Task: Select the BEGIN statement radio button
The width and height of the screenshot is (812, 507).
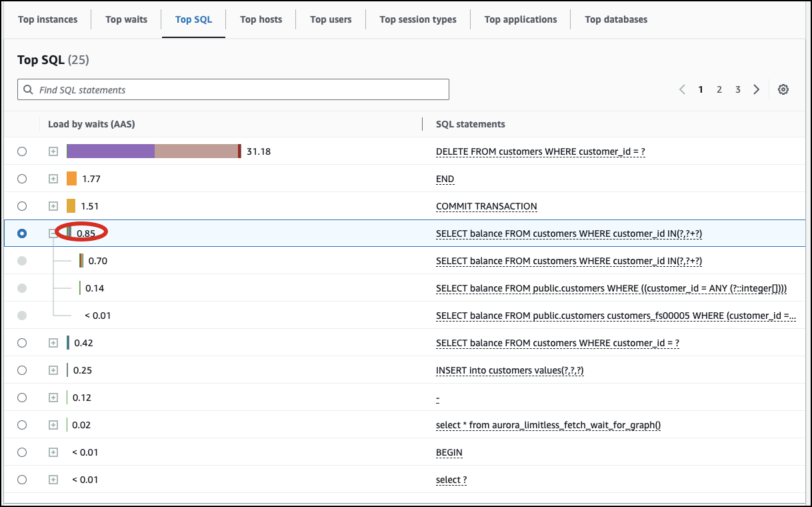Action: pos(22,452)
